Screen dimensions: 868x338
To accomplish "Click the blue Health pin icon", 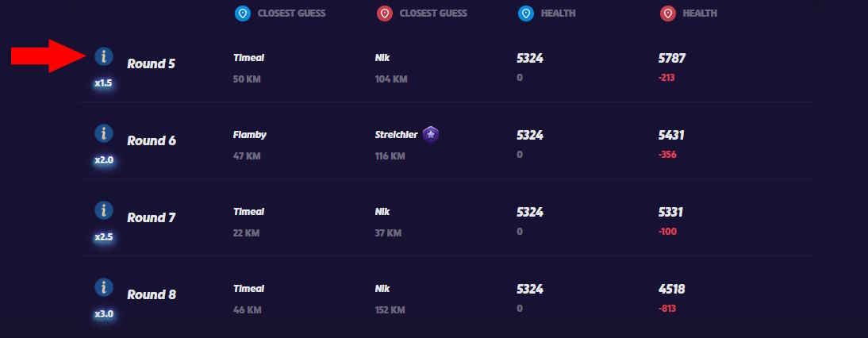I will coord(525,13).
